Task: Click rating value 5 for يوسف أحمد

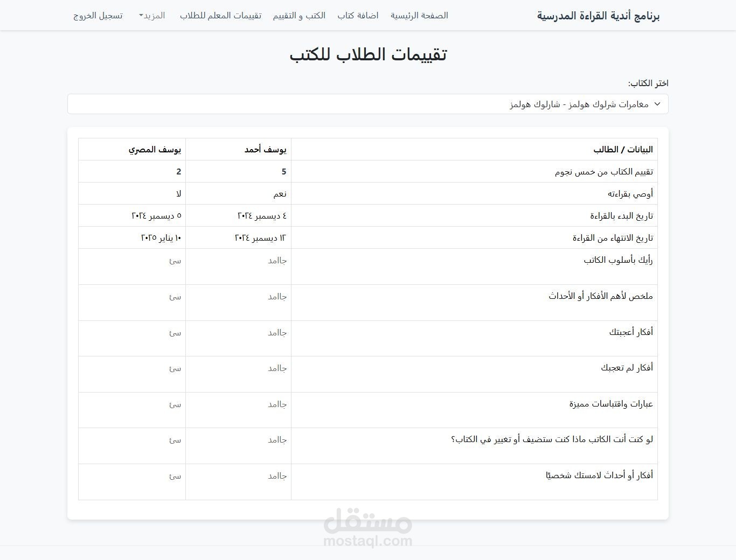Action: 284,172
